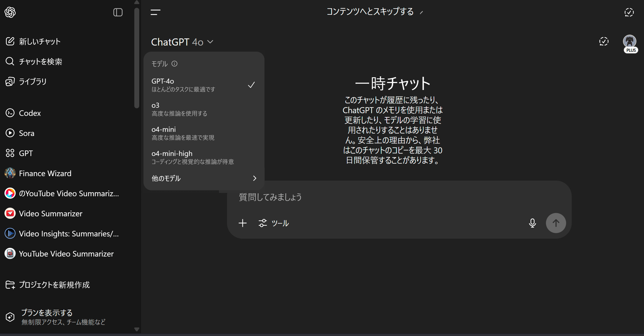Screen dimensions: 644x336
Task: Select the o4-mini model option
Action: coord(204,133)
